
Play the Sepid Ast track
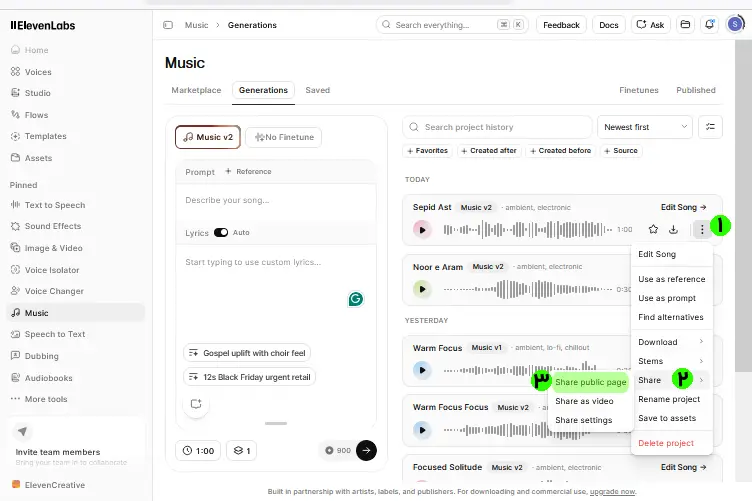pyautogui.click(x=422, y=230)
